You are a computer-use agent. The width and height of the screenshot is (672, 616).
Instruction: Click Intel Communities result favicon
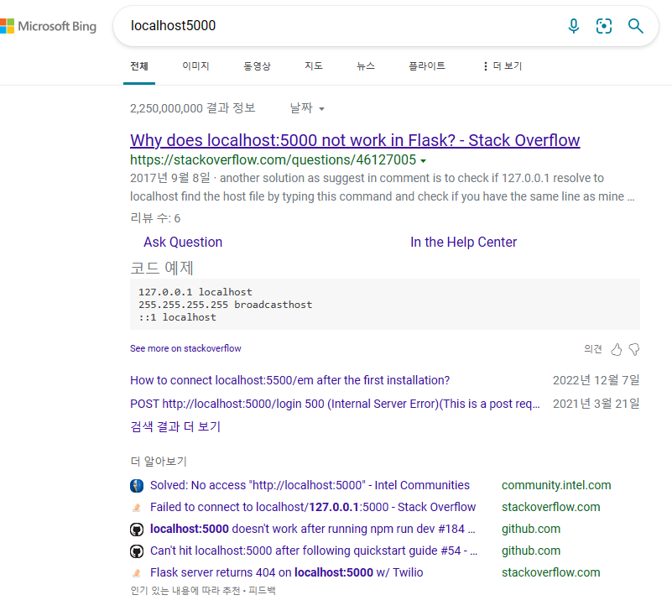137,486
